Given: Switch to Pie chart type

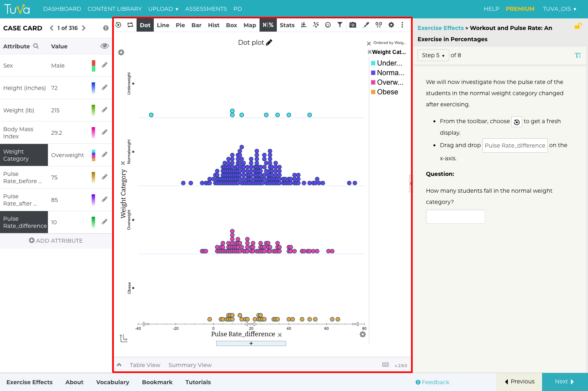Looking at the screenshot, I should pyautogui.click(x=180, y=25).
